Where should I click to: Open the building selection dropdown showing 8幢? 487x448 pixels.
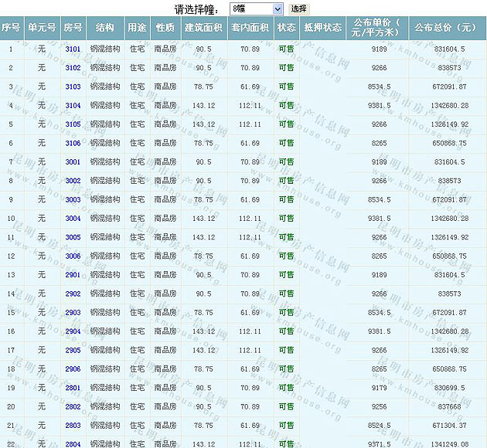[x=256, y=8]
